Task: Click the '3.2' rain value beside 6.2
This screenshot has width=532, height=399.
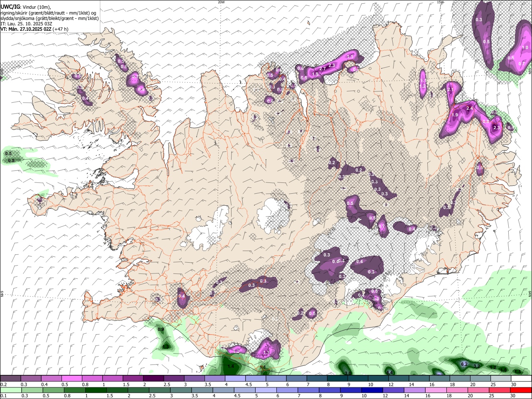Action: point(477,366)
